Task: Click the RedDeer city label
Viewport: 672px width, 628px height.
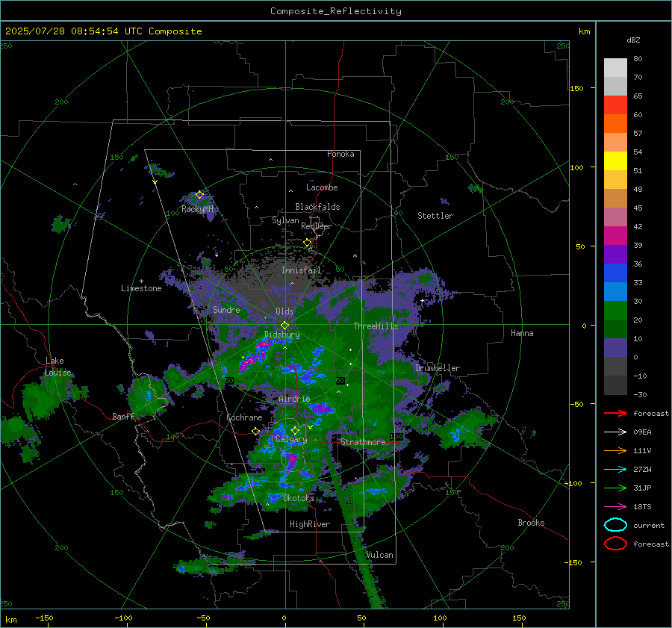Action: point(317,226)
